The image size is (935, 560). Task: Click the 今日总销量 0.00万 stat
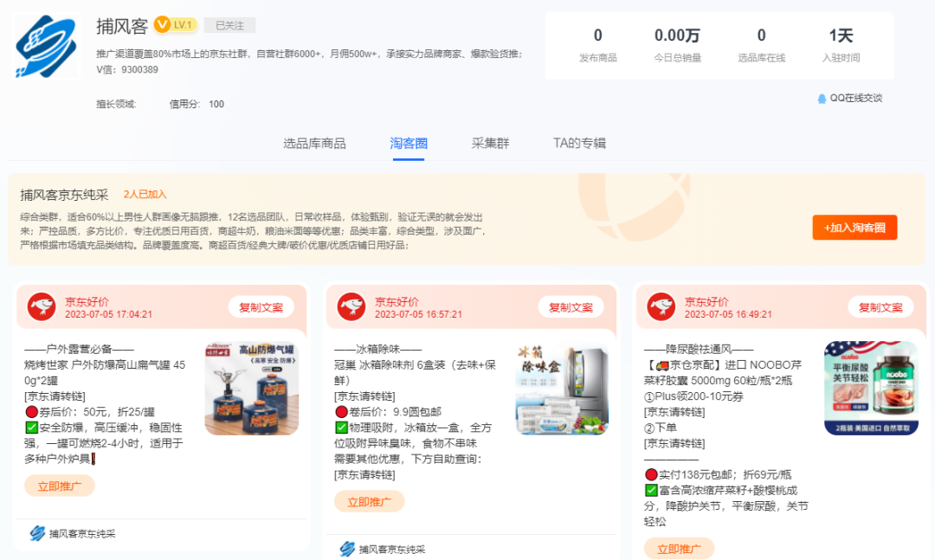(677, 45)
